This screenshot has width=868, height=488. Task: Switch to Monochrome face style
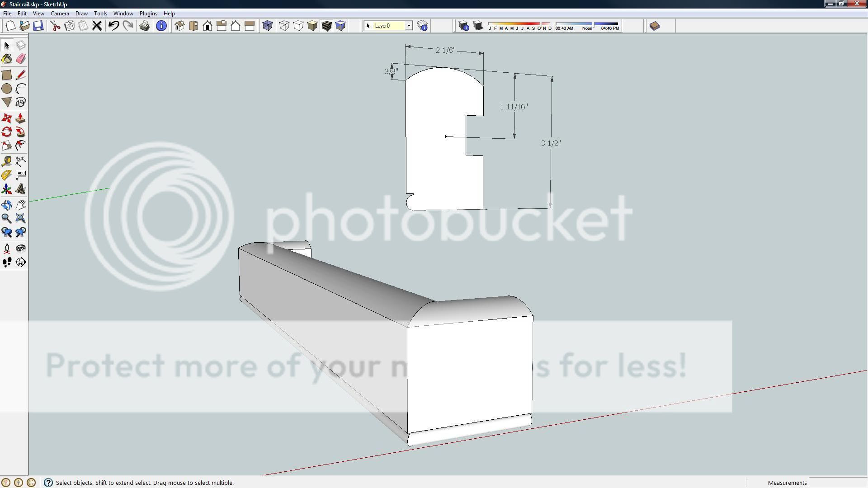341,26
